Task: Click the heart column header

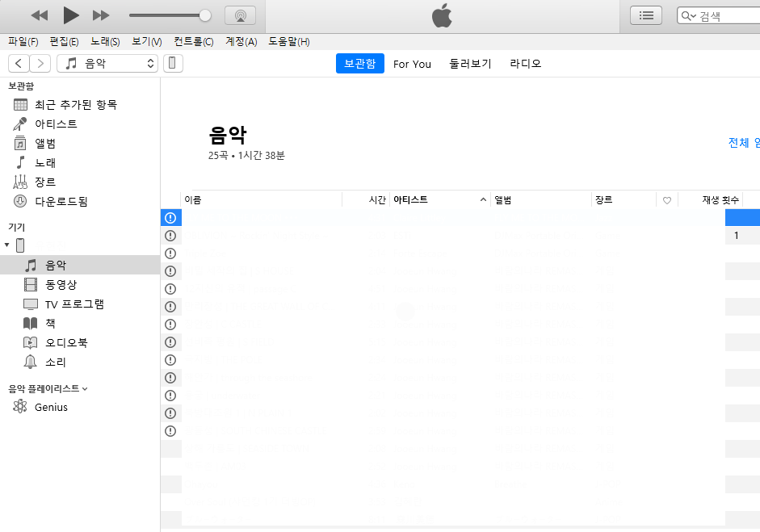Action: click(666, 200)
